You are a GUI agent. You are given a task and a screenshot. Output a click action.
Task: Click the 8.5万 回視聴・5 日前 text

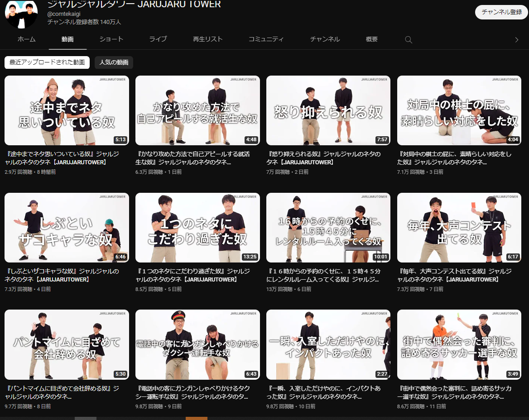coord(159,289)
